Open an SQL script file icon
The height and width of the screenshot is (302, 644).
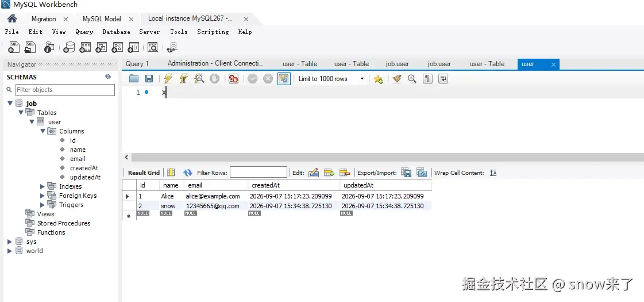[x=30, y=47]
